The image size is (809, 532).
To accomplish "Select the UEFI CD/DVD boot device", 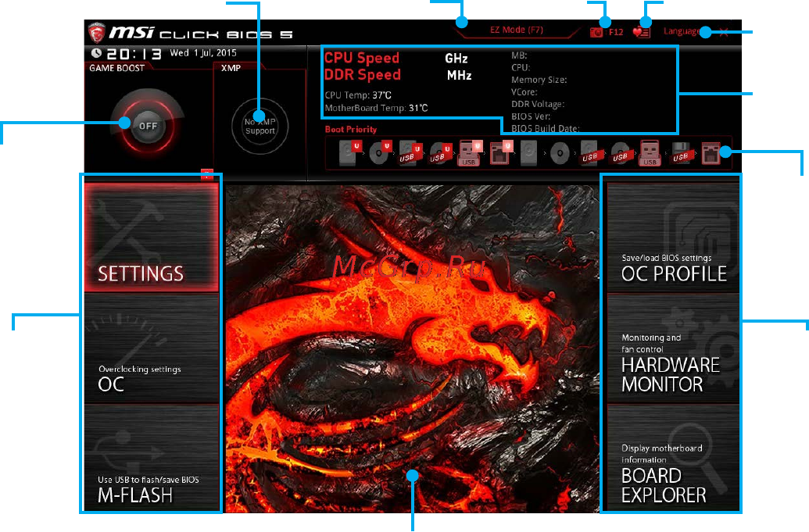I will 380,153.
